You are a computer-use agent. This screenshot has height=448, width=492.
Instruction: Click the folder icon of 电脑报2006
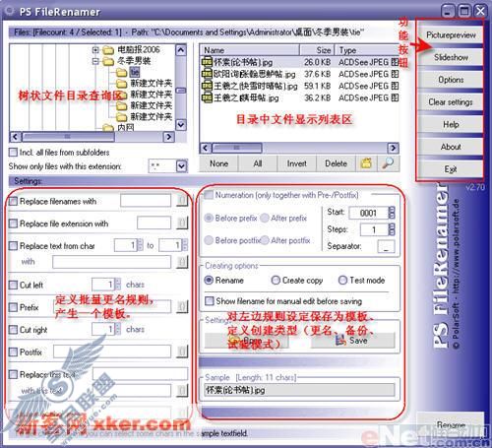tap(108, 50)
